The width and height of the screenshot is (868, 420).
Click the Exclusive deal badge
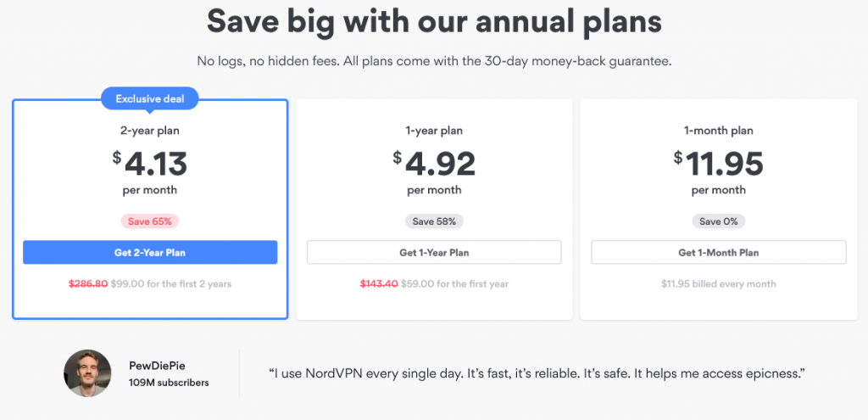pos(149,99)
